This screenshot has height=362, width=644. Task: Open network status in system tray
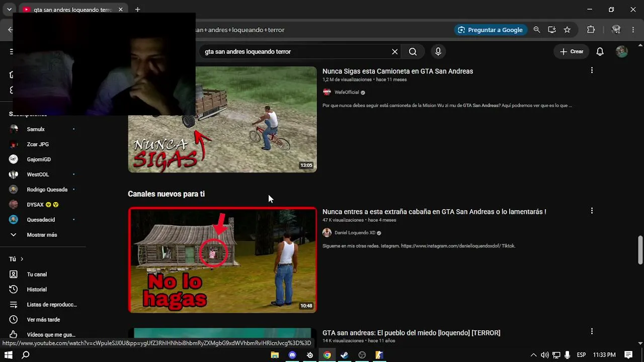click(x=556, y=355)
